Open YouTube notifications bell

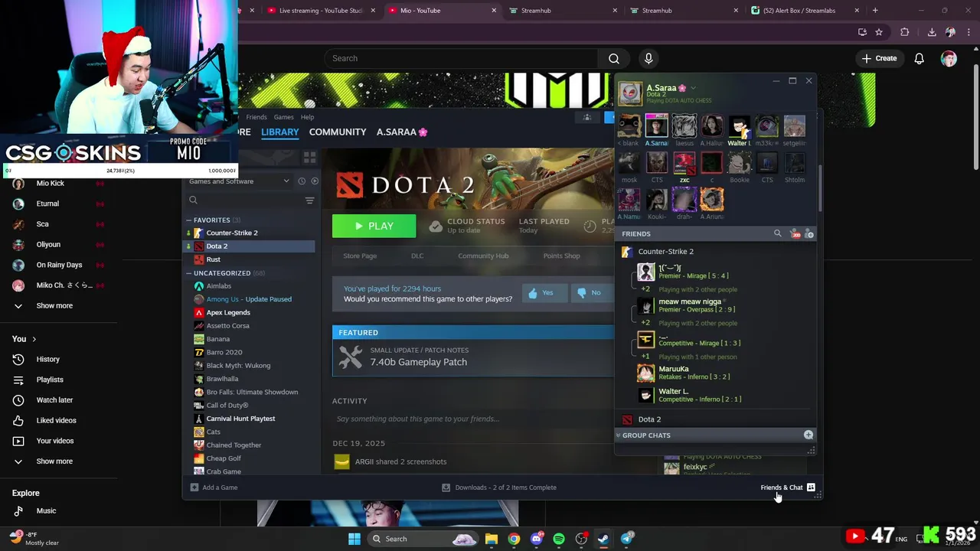pos(919,58)
